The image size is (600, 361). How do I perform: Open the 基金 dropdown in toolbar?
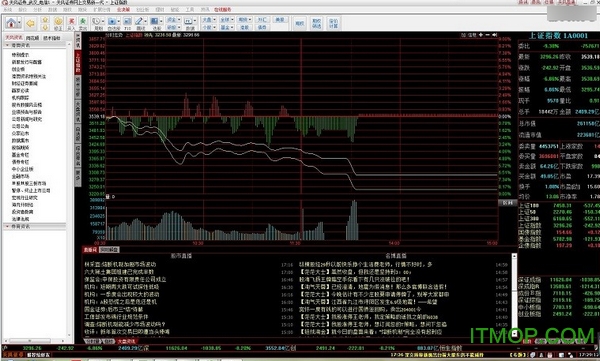pyautogui.click(x=227, y=27)
